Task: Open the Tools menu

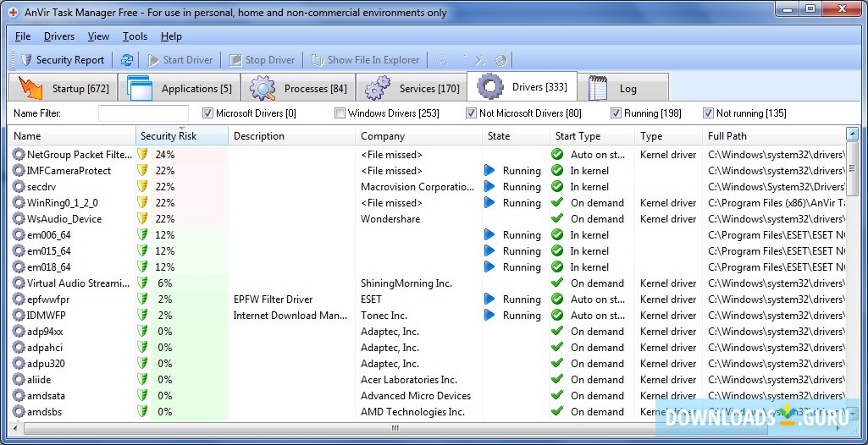Action: coord(135,36)
